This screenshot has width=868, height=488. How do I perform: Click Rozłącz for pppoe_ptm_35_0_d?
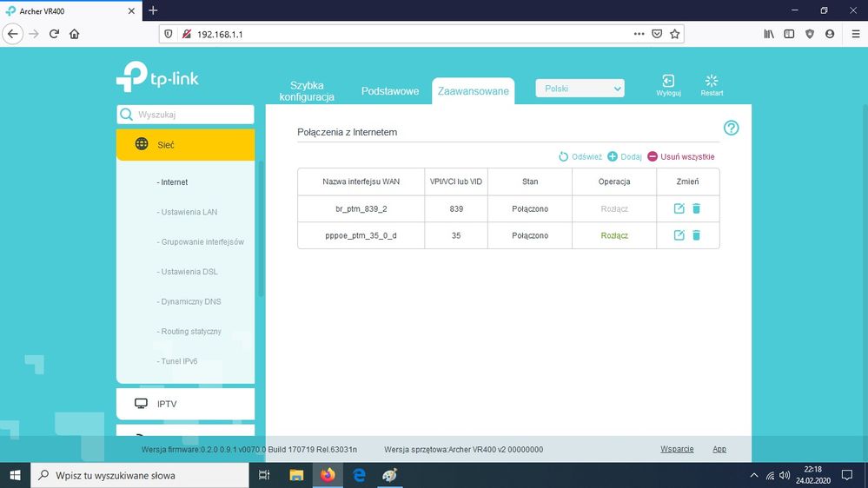(x=614, y=235)
